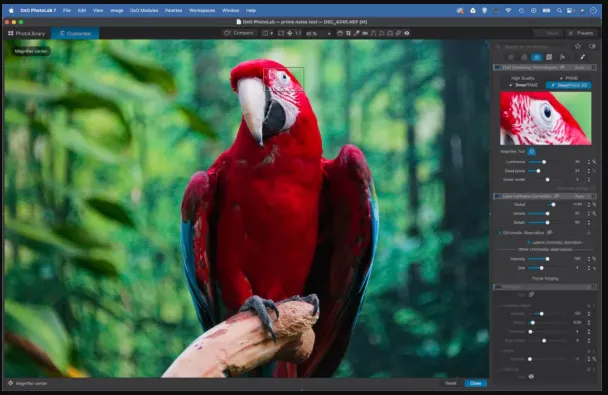Toggle the active corrections switch
This screenshot has width=608, height=395.
592,46
